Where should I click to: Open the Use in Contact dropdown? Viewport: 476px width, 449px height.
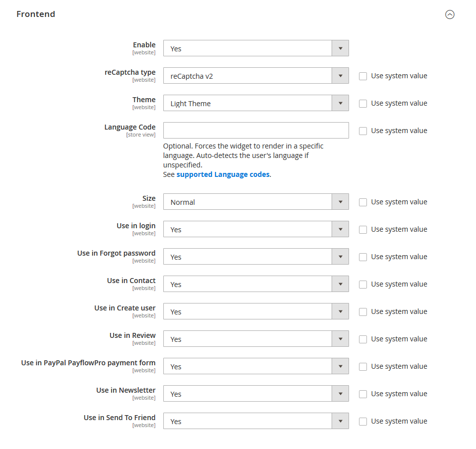tap(256, 284)
